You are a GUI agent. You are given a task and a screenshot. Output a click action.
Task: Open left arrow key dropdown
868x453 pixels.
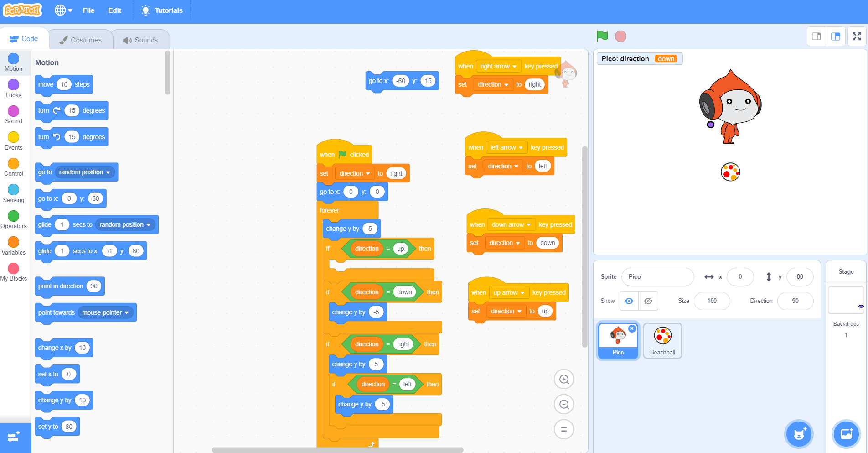(506, 147)
